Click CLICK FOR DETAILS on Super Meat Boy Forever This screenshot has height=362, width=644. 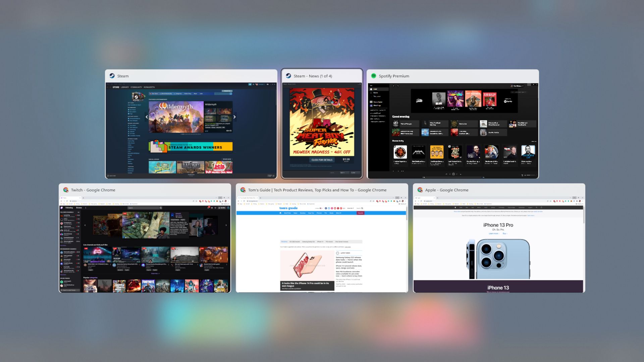[x=321, y=160]
